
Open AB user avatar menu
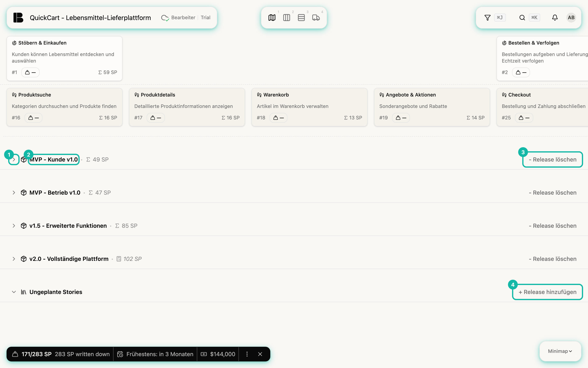pos(571,18)
